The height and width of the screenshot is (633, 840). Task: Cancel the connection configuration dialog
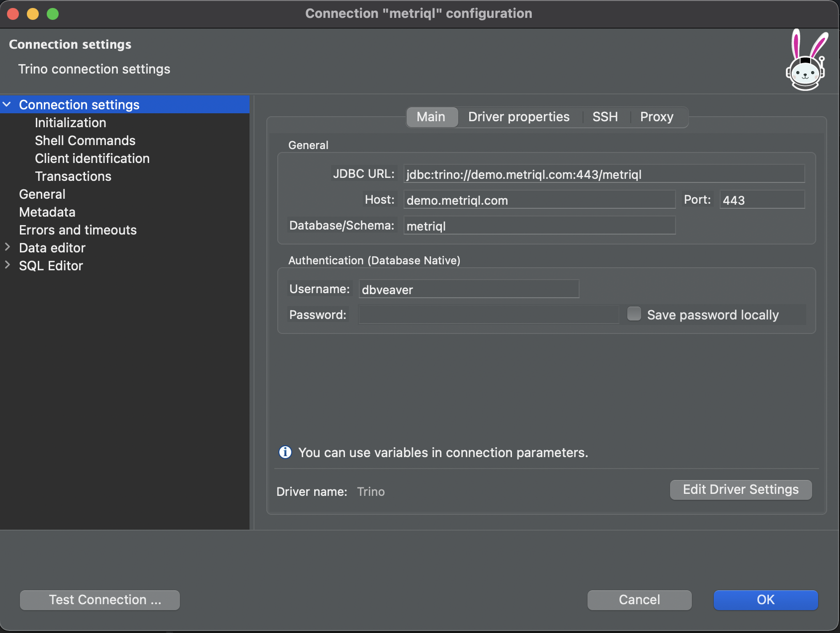pyautogui.click(x=639, y=600)
